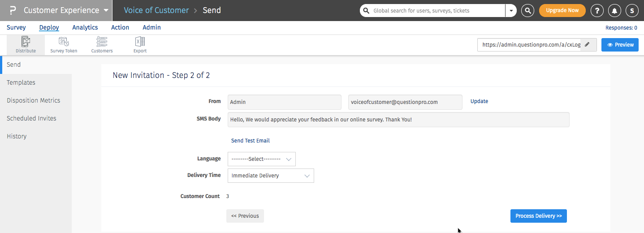Open the user profile avatar
644x233 pixels.
coord(632,10)
